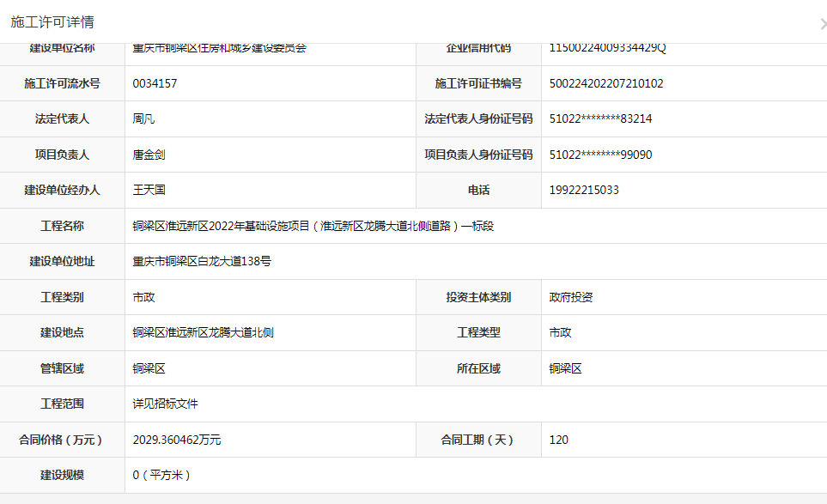Click the 0（平方米） construction scale value
Viewport: 827px width, 504px height.
pyautogui.click(x=162, y=475)
